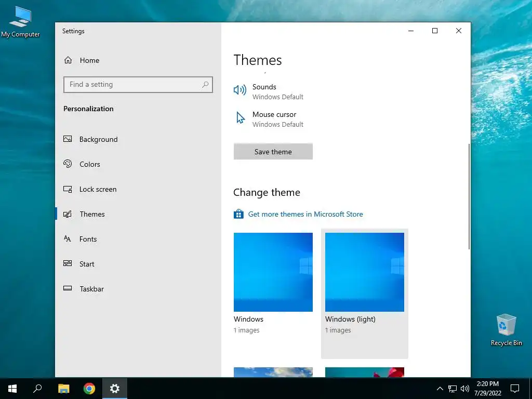Viewport: 532px width, 399px height.
Task: Select the My Computer desktop icon
Action: coord(20,21)
